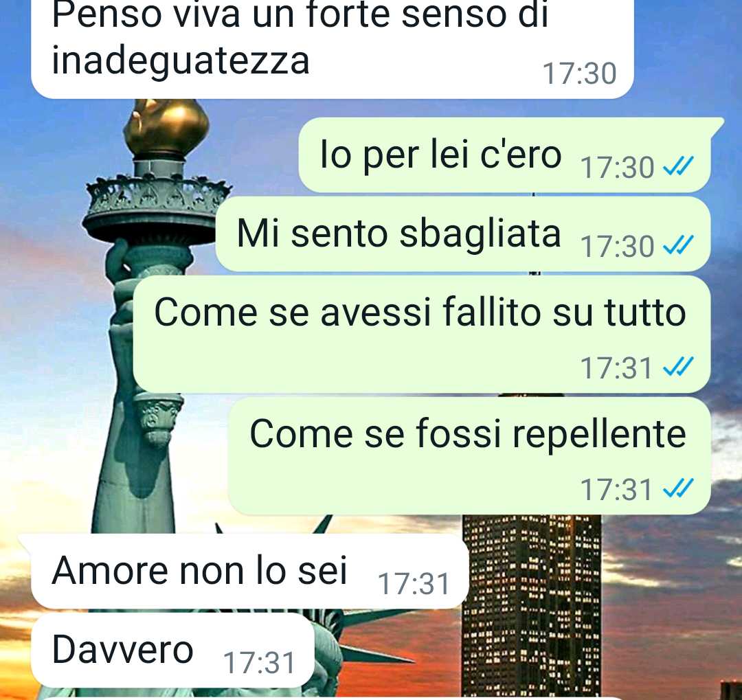Image resolution: width=742 pixels, height=700 pixels.
Task: Select the "Amore non lo sei" message
Action: (x=245, y=571)
